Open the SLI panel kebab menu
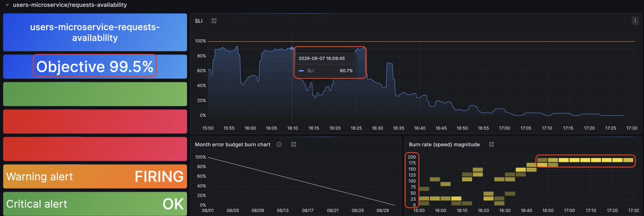Screen dimensions: 644x216 (x=635, y=20)
